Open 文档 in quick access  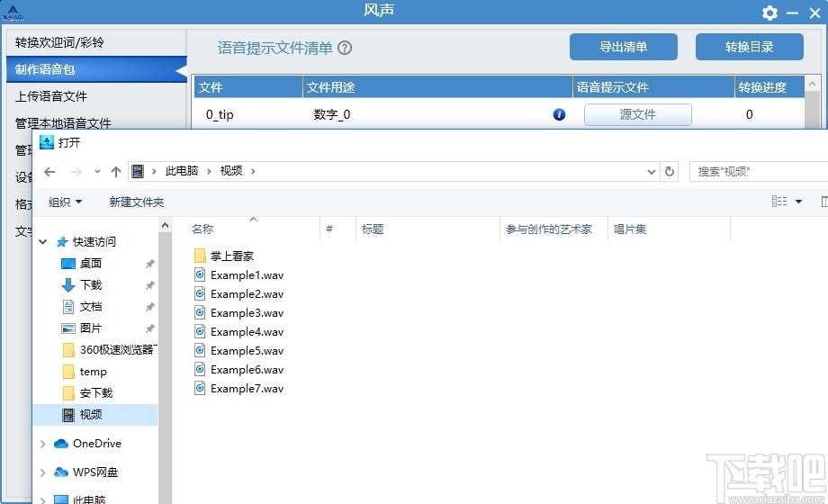[x=90, y=306]
